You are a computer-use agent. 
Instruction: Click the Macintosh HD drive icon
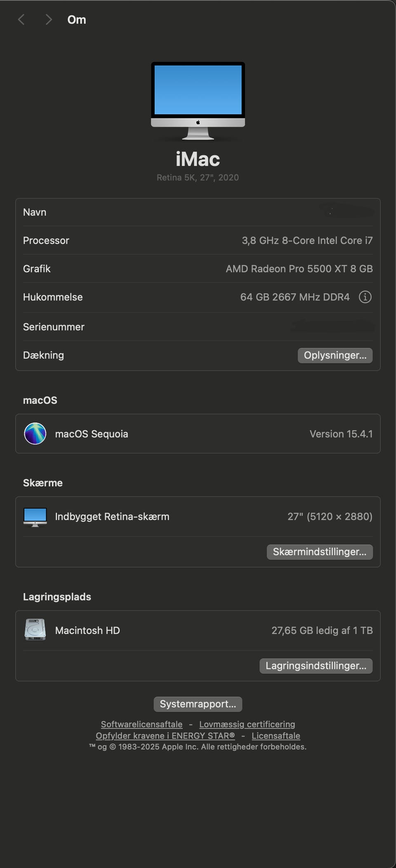click(x=35, y=630)
